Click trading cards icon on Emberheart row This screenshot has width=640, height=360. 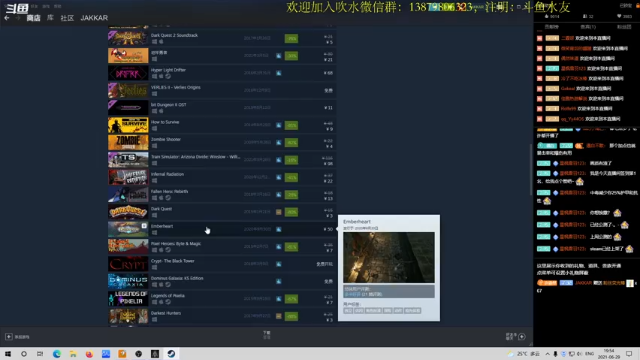tap(279, 229)
